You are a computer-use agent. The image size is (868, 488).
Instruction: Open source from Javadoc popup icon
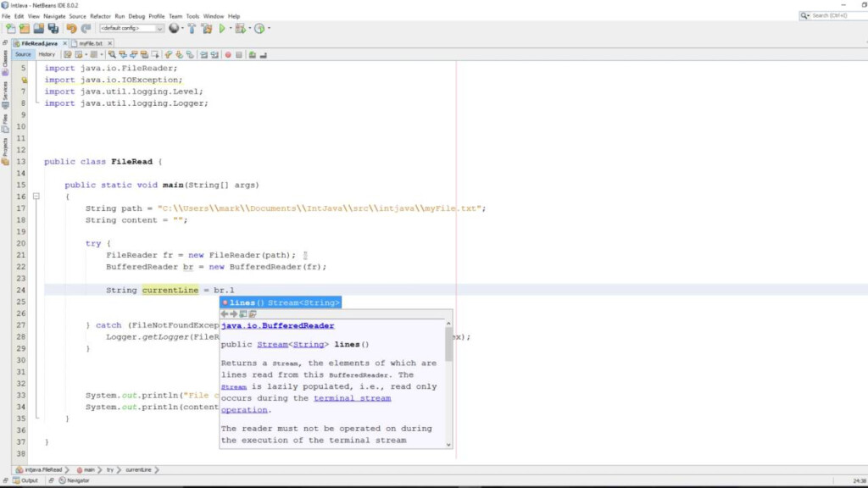253,313
